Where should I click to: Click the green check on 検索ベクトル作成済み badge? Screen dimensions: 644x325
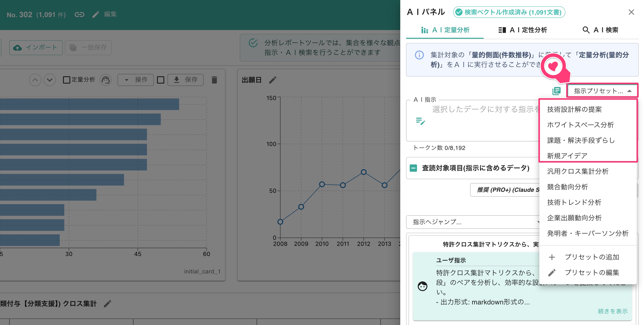(459, 12)
